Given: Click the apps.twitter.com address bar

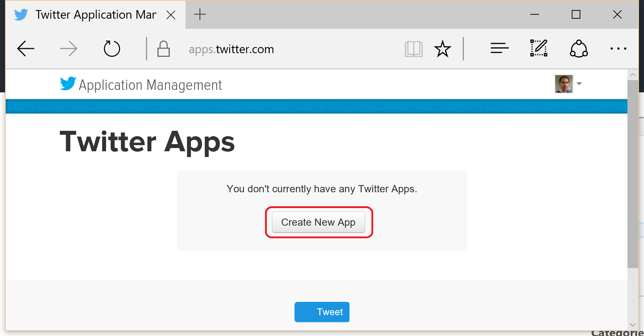Looking at the screenshot, I should click(231, 49).
